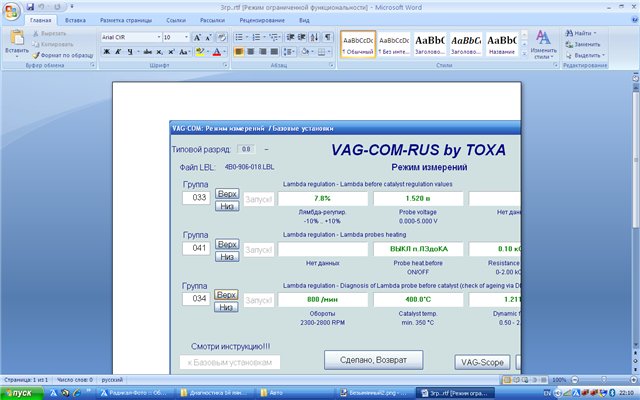The width and height of the screenshot is (640, 400).
Task: Click the paragraph shading paint bucket button
Action: click(305, 52)
